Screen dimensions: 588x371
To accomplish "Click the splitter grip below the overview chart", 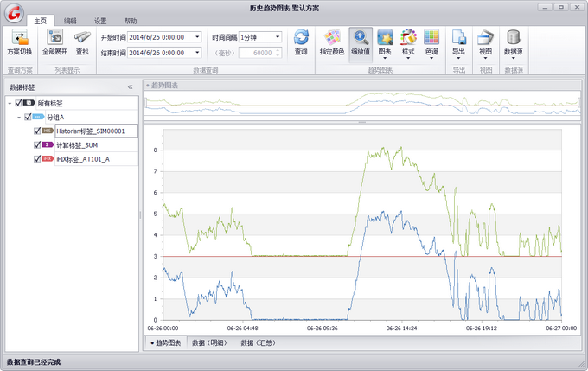I will [361, 122].
